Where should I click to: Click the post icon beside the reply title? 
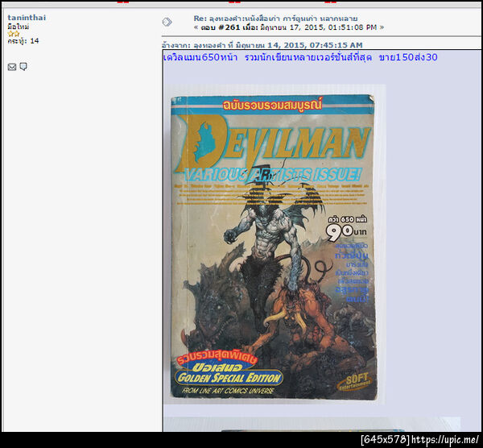coord(167,22)
